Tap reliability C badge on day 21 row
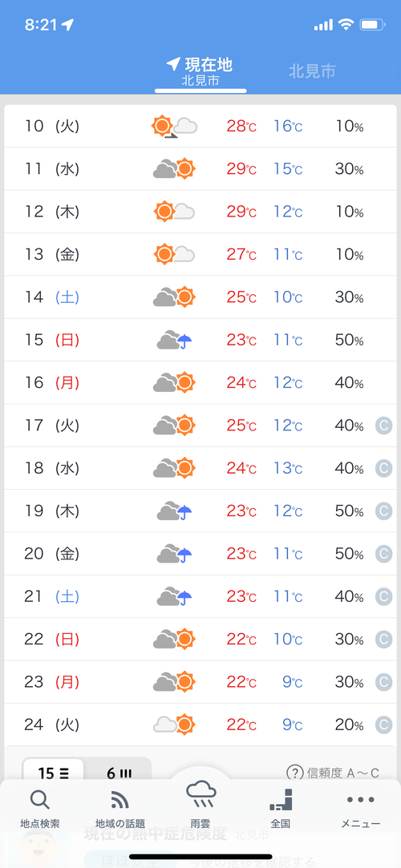Image resolution: width=401 pixels, height=868 pixels. (x=383, y=597)
